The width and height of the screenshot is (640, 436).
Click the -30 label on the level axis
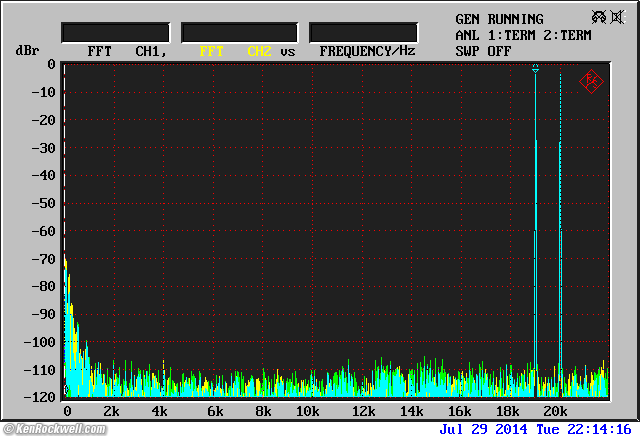coord(43,148)
